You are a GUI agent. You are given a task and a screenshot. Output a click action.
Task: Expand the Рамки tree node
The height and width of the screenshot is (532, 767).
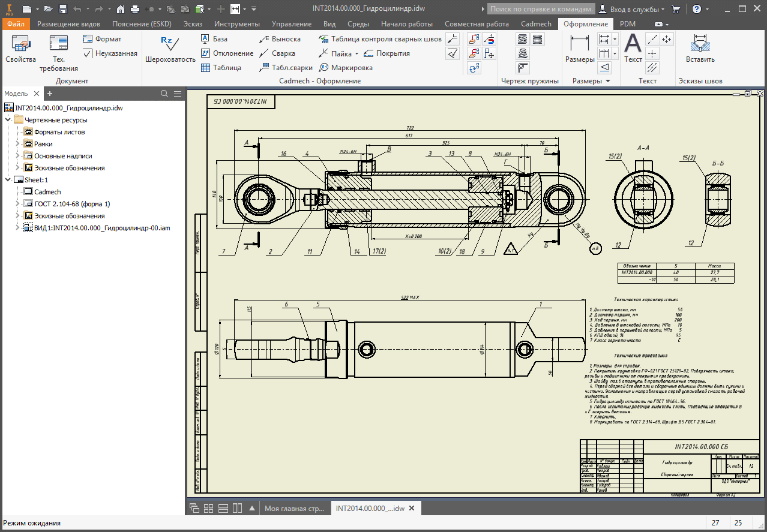[x=17, y=144]
